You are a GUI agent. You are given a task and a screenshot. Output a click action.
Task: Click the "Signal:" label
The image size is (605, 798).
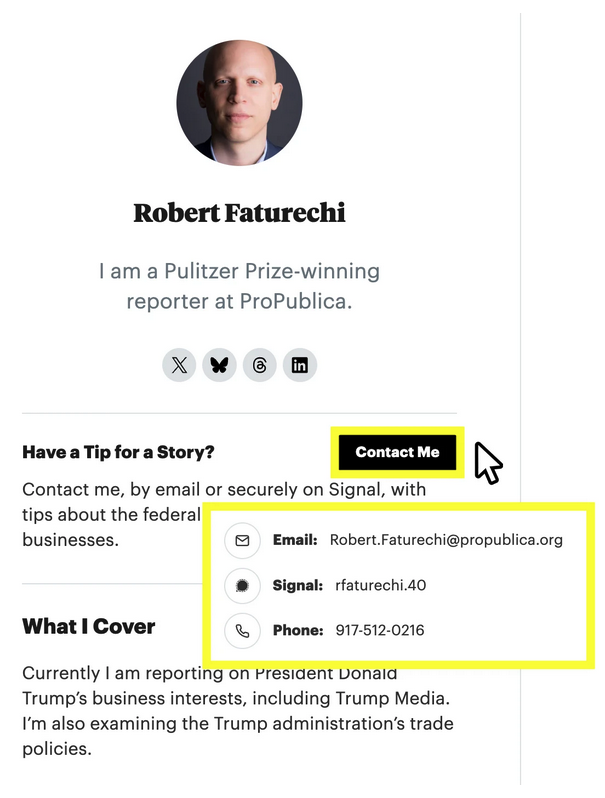(x=298, y=586)
